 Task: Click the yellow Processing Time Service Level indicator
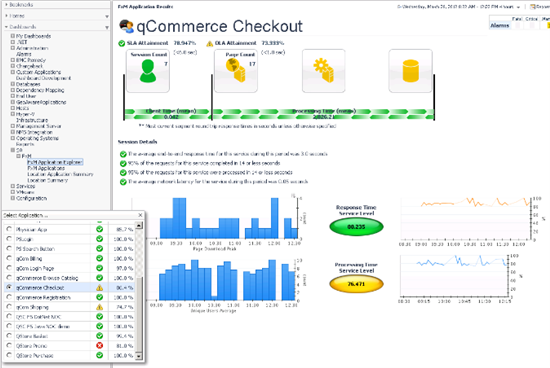[356, 284]
